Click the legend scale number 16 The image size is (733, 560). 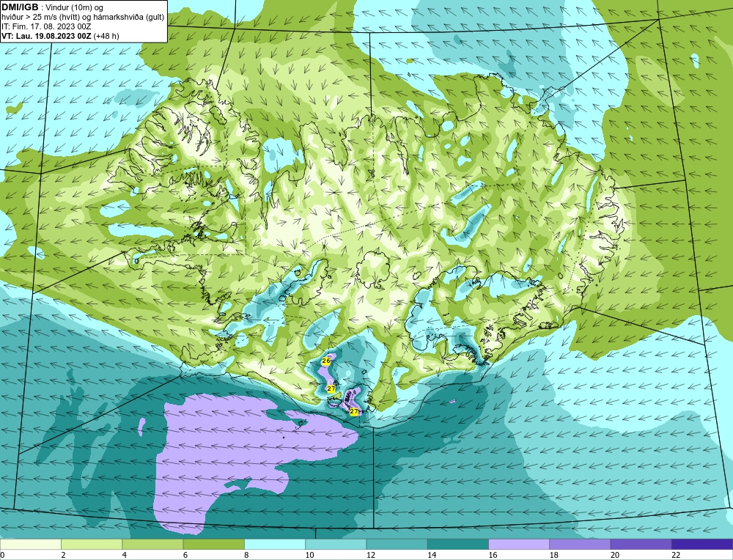click(x=493, y=555)
